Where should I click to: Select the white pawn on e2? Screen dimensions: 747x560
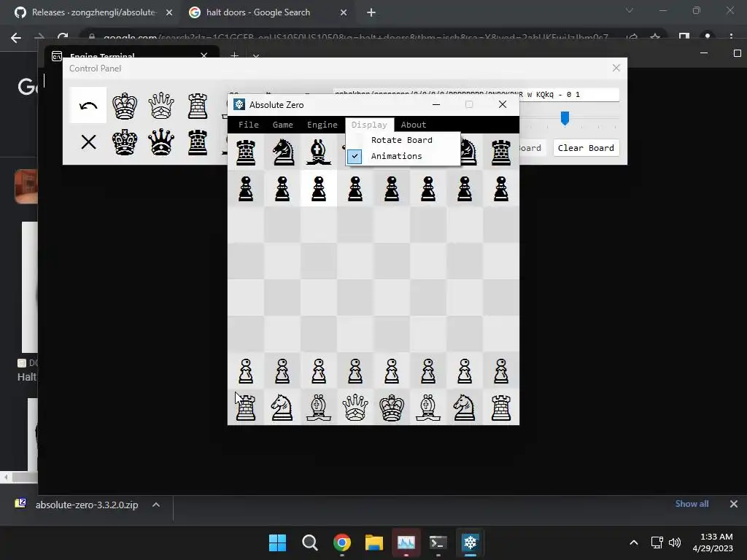pos(392,370)
